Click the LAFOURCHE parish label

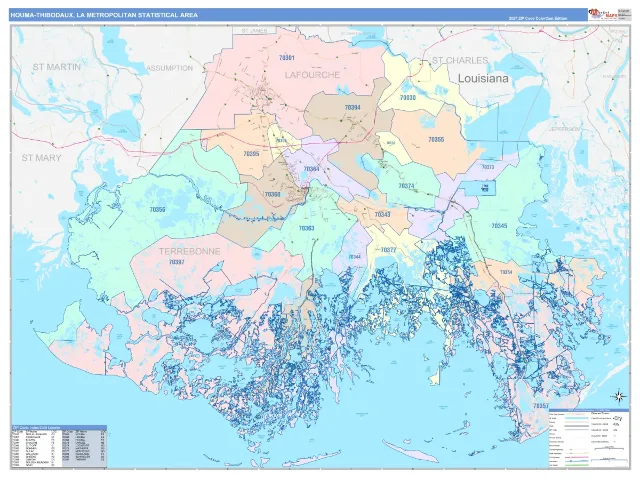(312, 75)
